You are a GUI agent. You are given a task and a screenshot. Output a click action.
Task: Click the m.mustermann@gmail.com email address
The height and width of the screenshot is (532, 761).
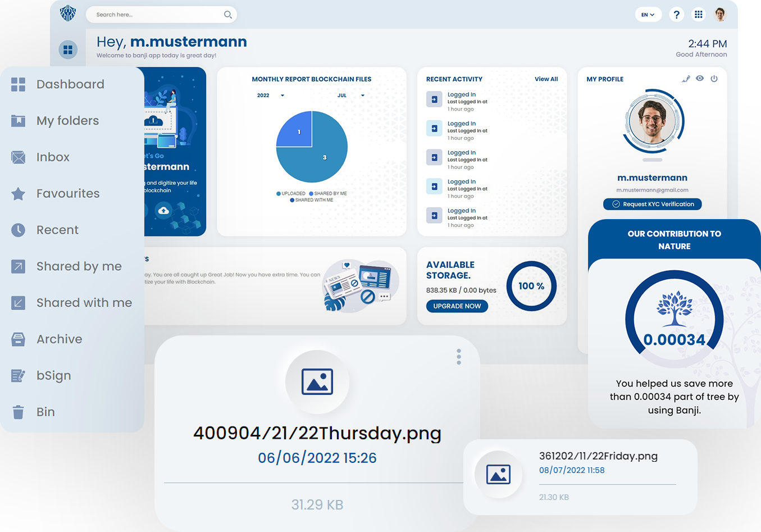coord(652,190)
